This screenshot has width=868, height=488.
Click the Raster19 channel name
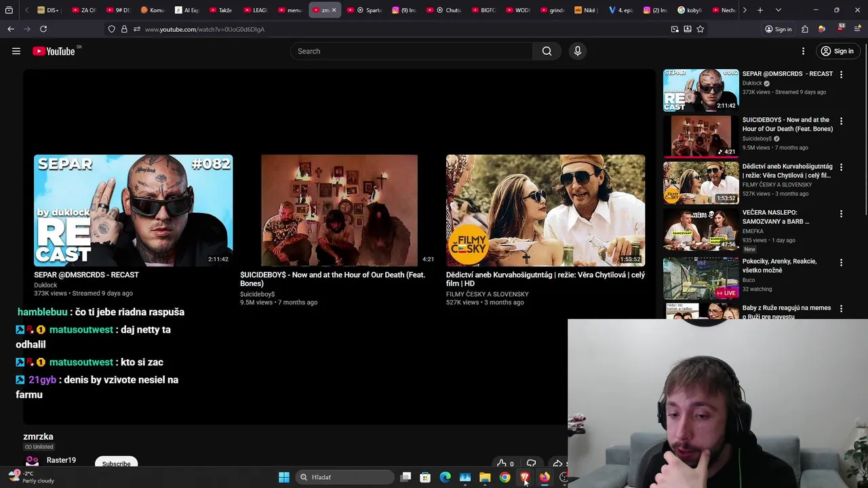[x=61, y=460]
